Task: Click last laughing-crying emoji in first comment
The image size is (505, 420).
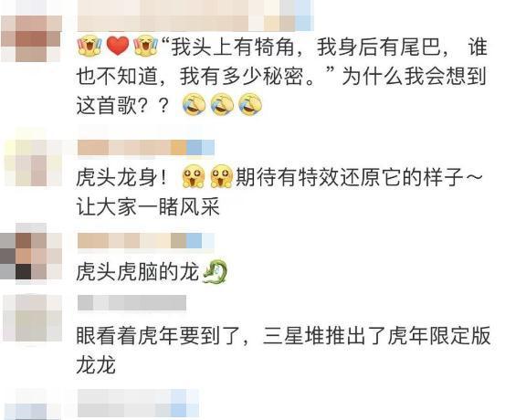Action: pos(250,105)
